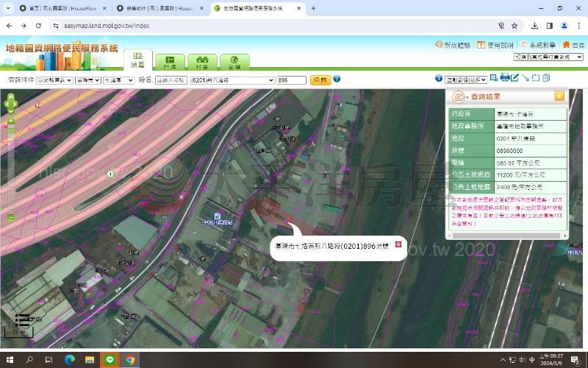
Task: Click the map edit/annotate icon
Action: point(515,78)
